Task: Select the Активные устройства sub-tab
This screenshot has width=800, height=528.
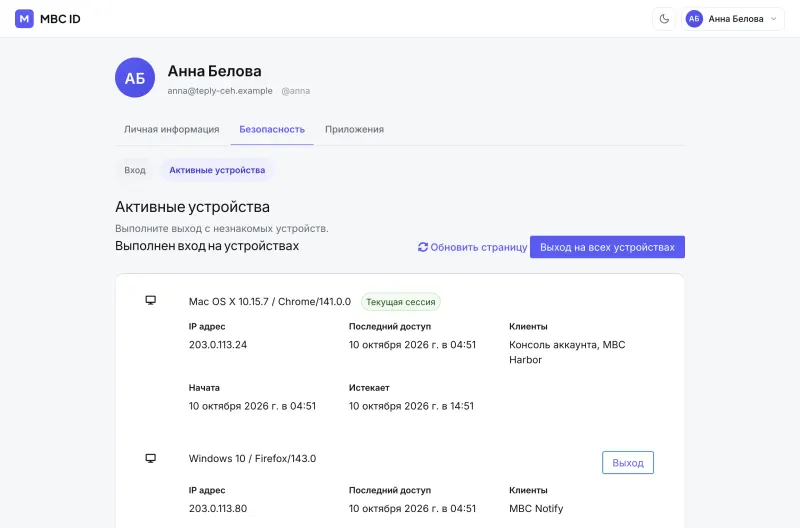Action: [217, 170]
